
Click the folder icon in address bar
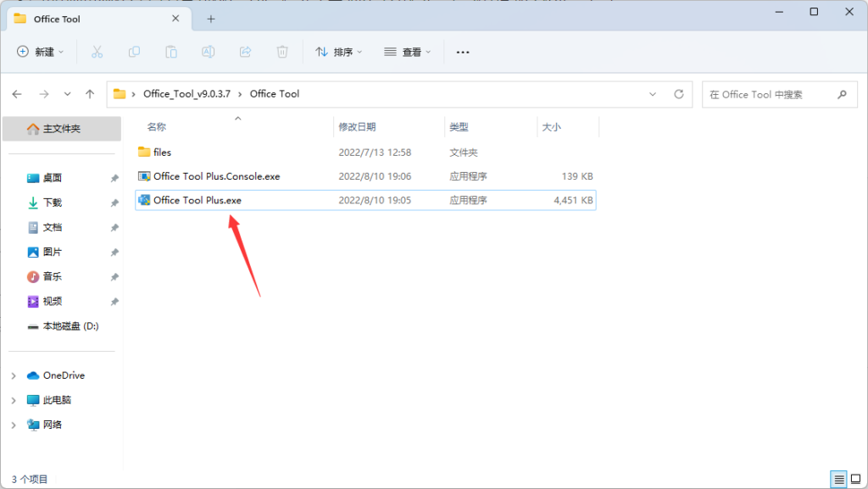click(119, 94)
